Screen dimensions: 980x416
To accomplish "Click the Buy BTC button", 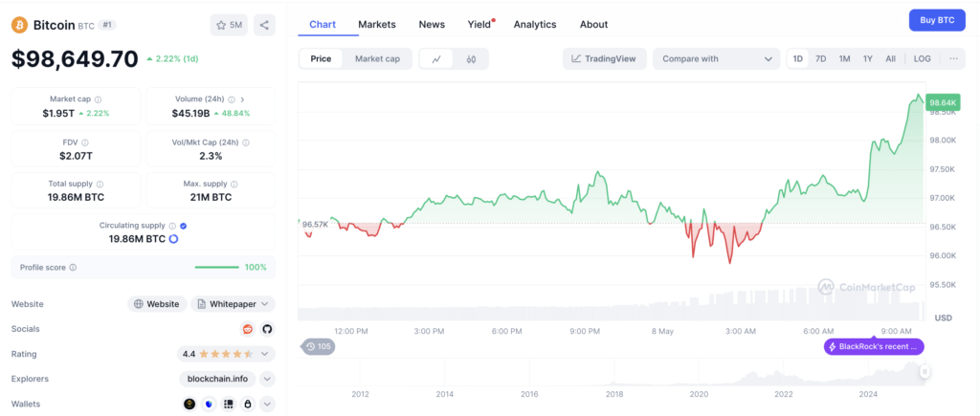I will pos(937,20).
